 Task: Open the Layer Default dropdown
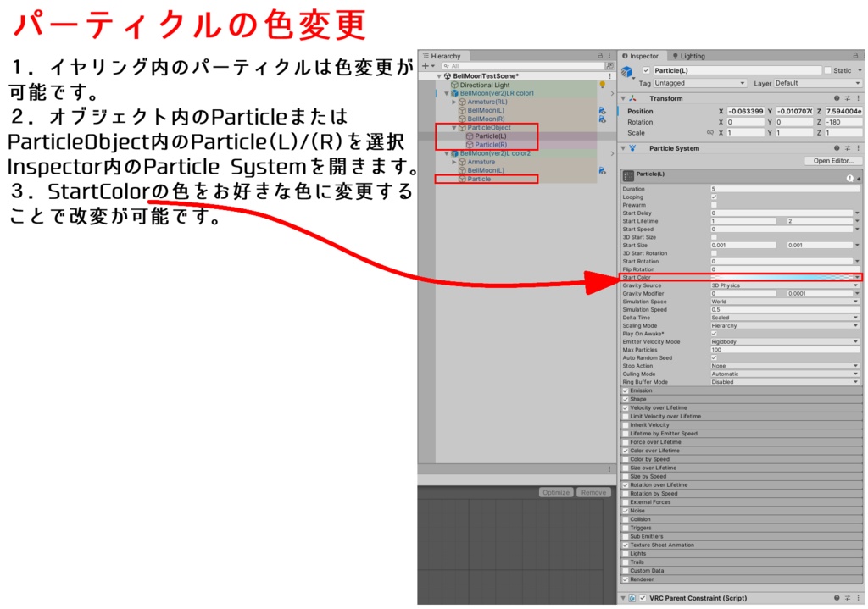[x=818, y=83]
